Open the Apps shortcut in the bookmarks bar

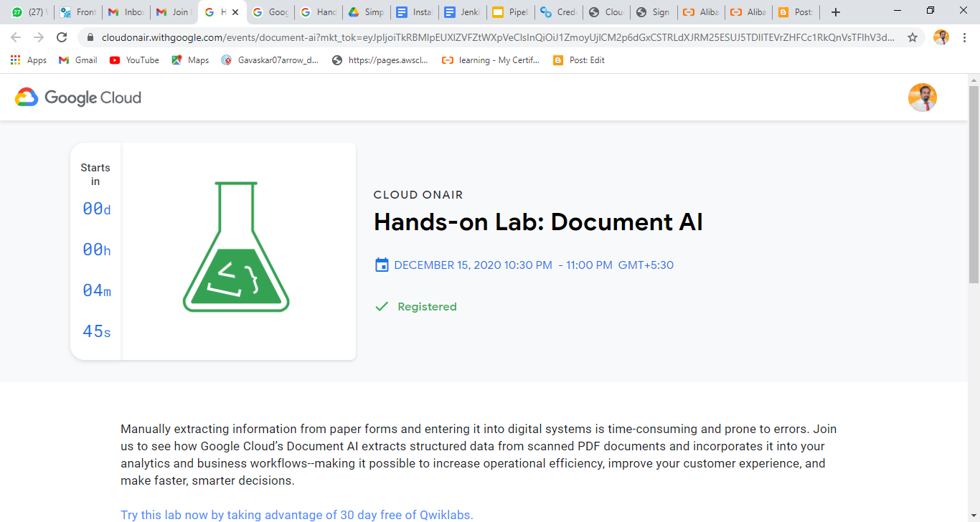(29, 60)
